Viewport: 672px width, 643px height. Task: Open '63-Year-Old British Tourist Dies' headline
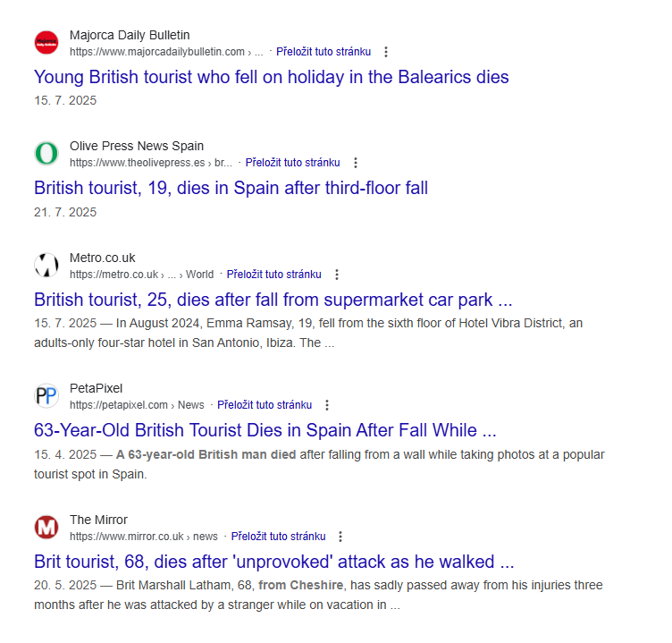coord(265,430)
